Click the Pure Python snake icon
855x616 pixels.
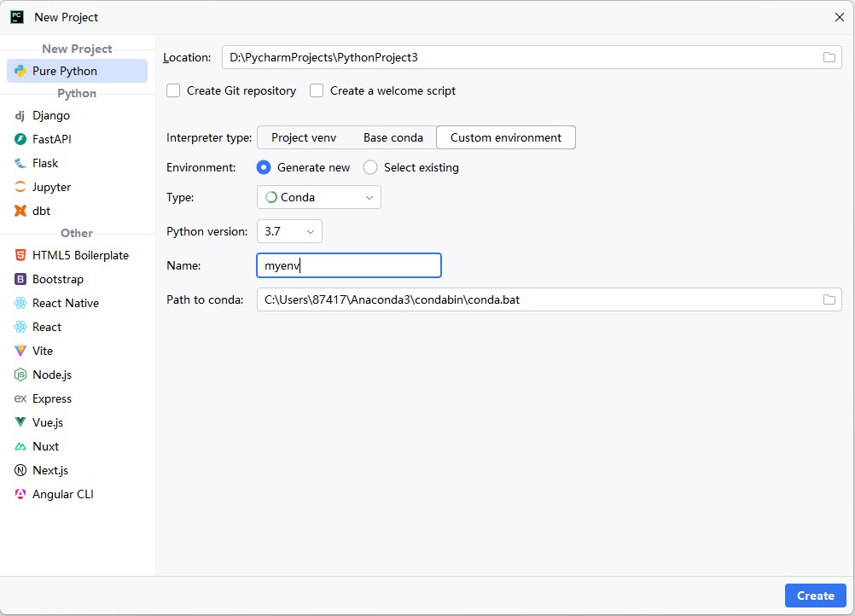tap(20, 71)
